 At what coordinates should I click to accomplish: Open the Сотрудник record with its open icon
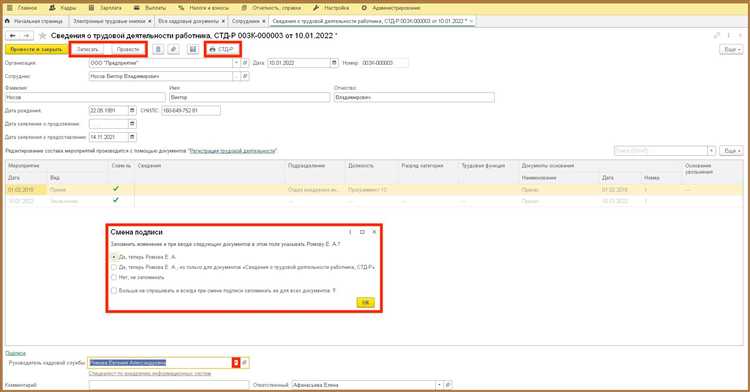244,76
